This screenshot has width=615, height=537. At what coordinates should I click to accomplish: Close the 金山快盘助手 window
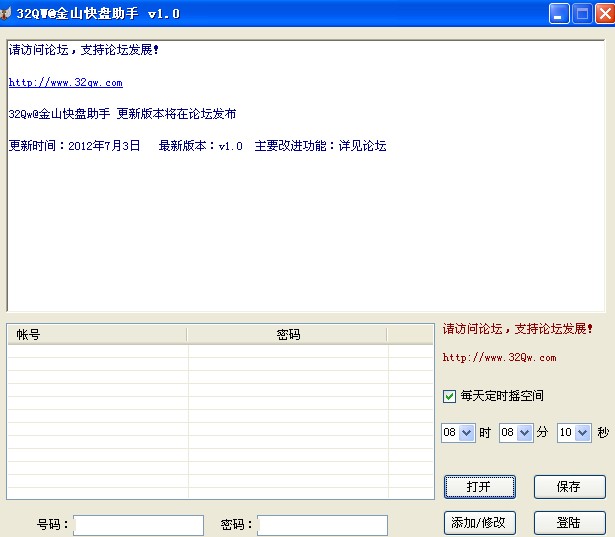click(x=605, y=14)
